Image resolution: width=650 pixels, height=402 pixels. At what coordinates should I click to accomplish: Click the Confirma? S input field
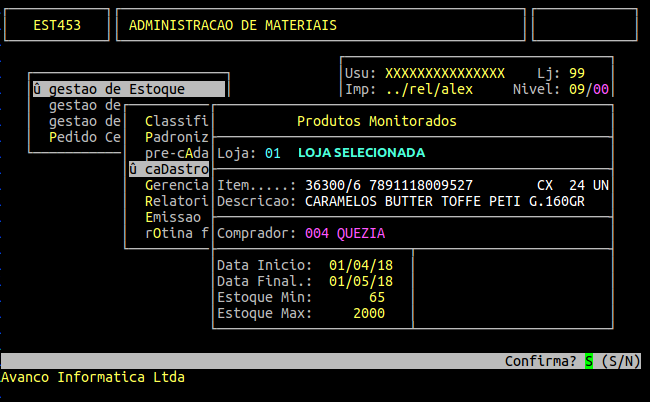tap(589, 361)
